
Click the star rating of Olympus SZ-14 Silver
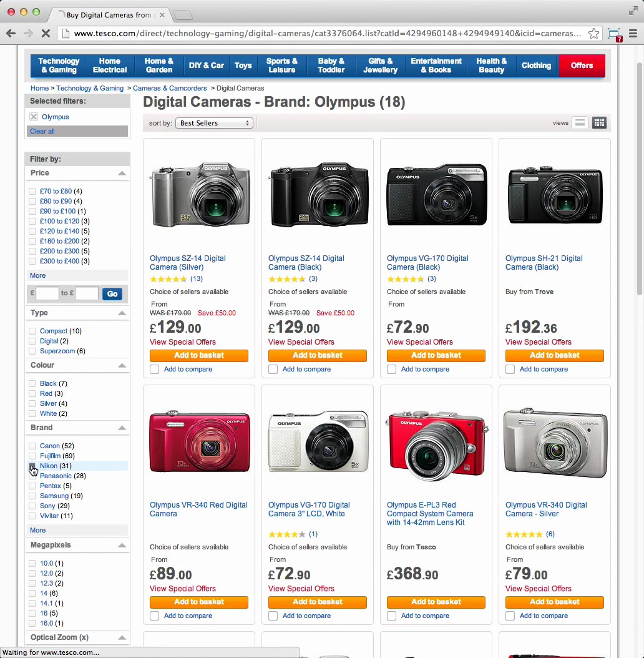(x=168, y=279)
